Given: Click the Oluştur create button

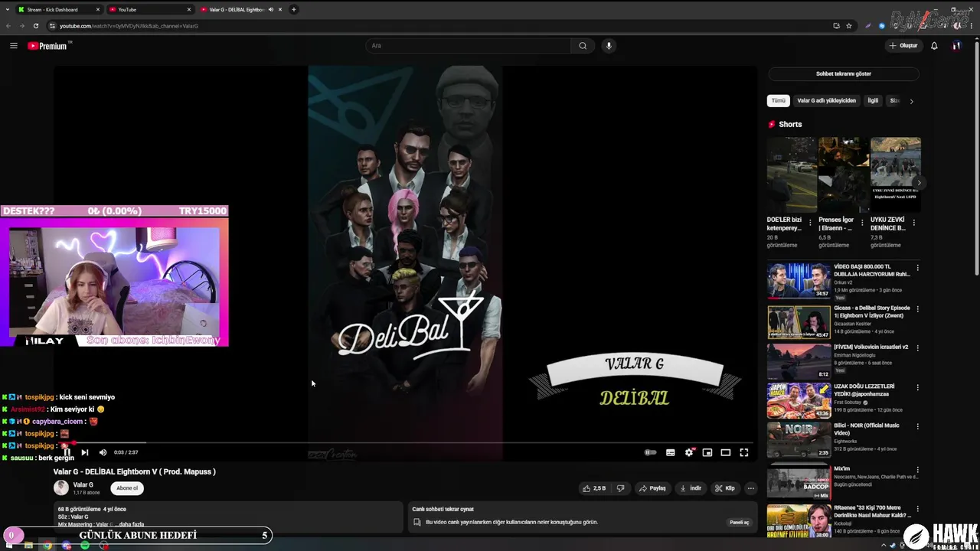Looking at the screenshot, I should click(903, 46).
